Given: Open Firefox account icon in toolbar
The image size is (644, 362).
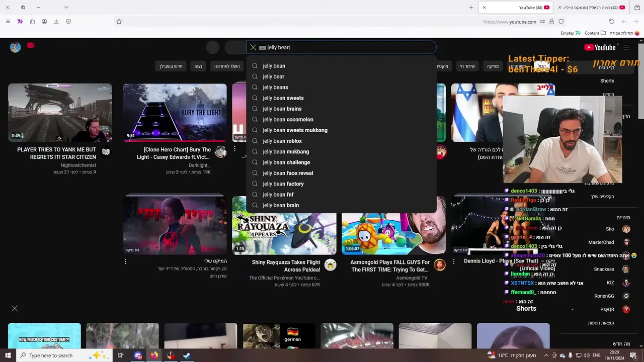Looking at the screenshot, I should (44, 22).
